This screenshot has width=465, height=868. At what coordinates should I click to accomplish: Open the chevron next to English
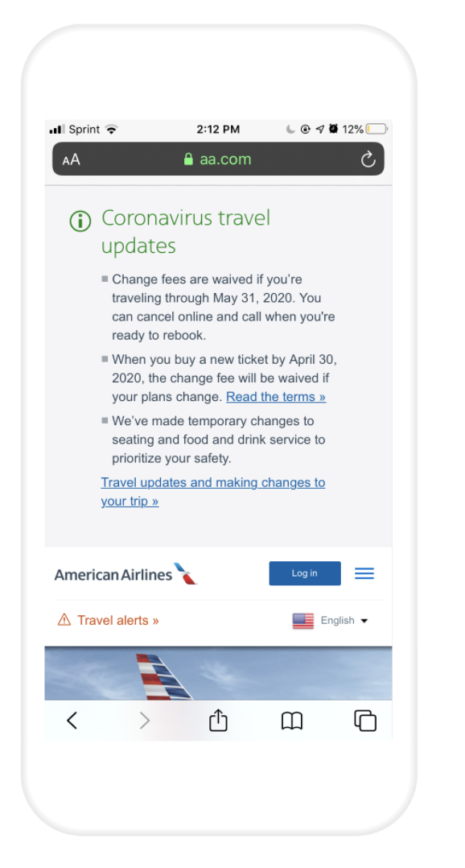[x=364, y=621]
